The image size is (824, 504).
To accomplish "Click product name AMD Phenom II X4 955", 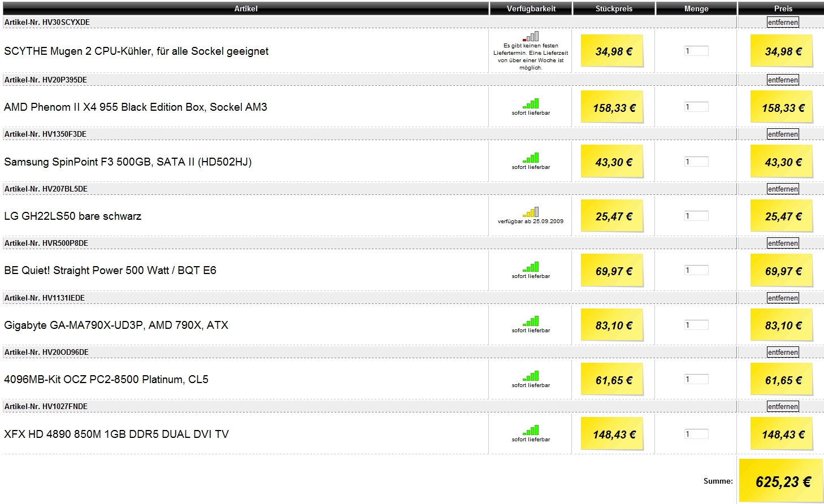I will pos(136,107).
